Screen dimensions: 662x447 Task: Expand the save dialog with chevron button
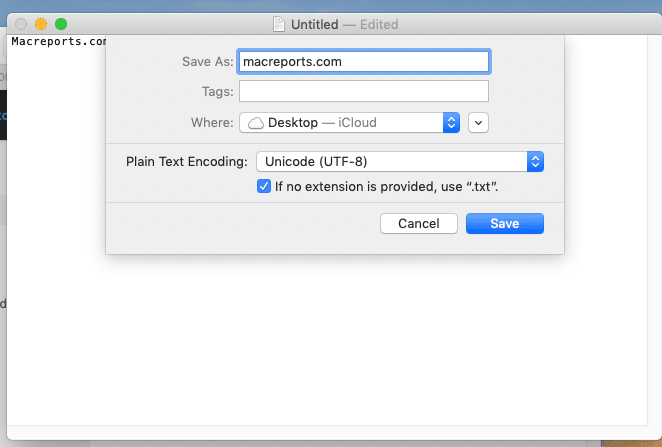(x=479, y=122)
